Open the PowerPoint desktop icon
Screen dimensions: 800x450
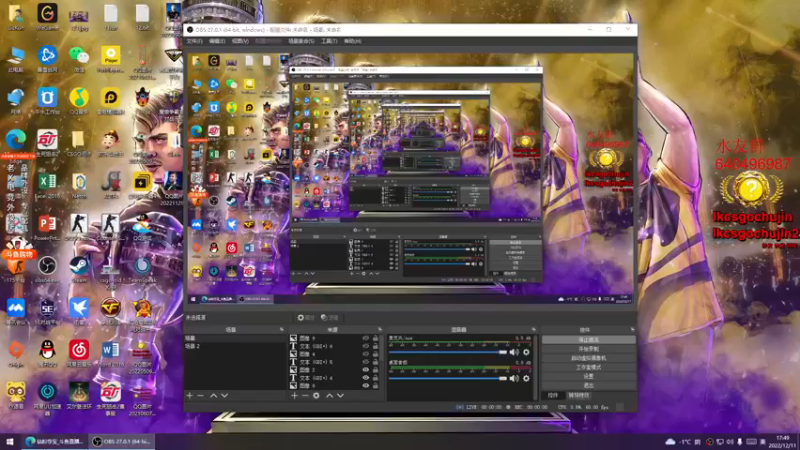pyautogui.click(x=47, y=225)
